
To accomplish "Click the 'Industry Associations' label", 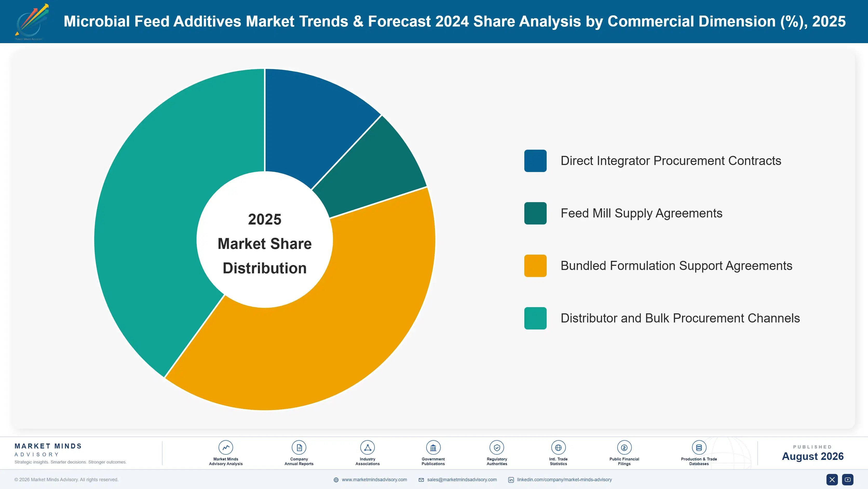I will point(367,461).
